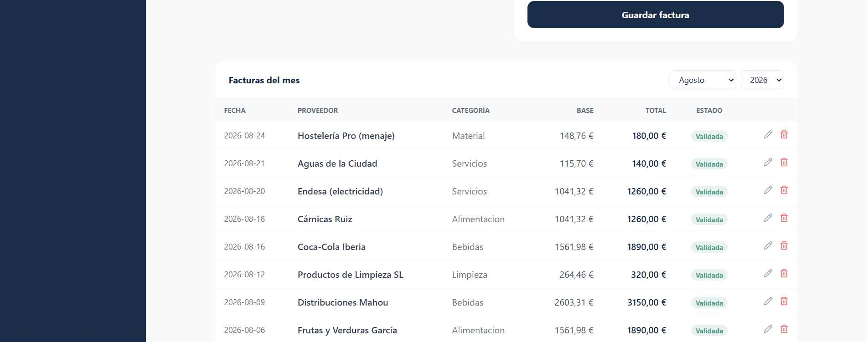Click the Validada badge for Cárnicas Ruiz
Image resolution: width=868 pixels, height=342 pixels.
pos(709,219)
